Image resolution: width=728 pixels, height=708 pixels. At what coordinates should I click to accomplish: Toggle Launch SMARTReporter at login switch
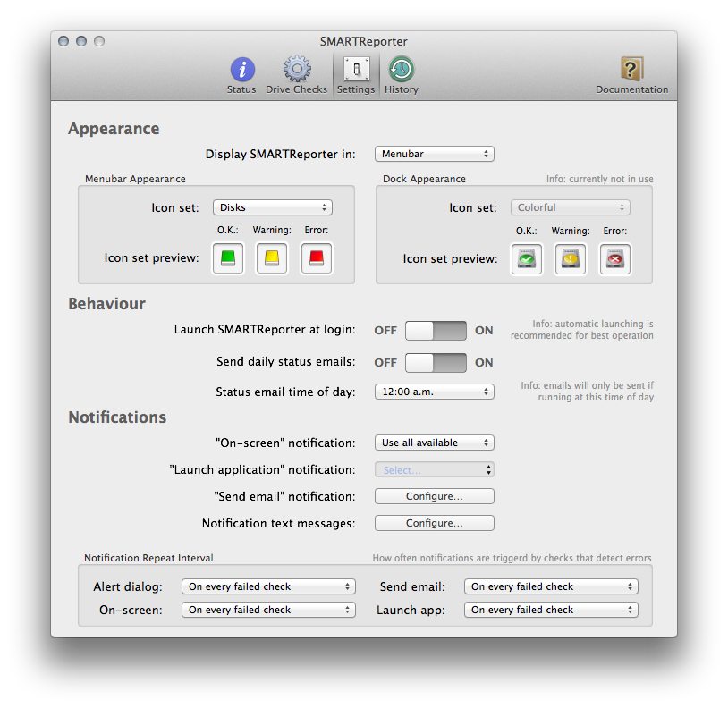[436, 331]
